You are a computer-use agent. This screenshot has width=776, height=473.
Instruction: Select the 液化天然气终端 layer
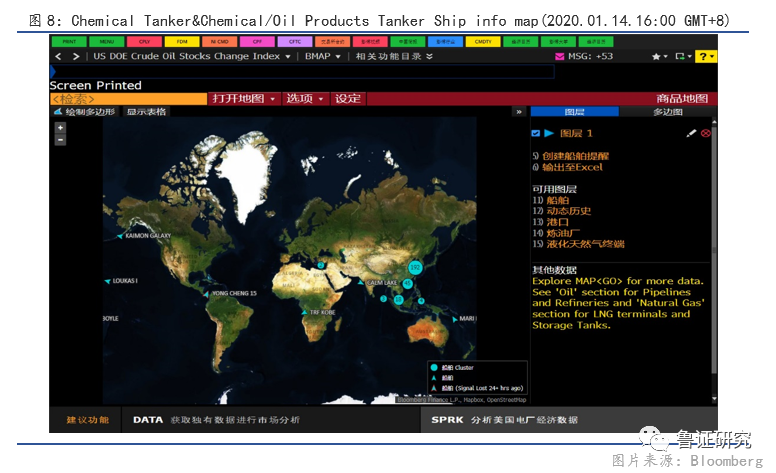point(585,244)
